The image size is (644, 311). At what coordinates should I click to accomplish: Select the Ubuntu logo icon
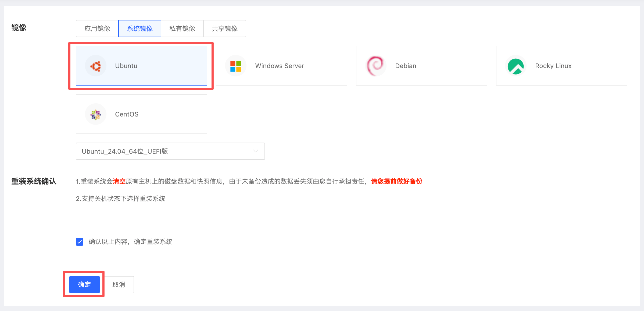pyautogui.click(x=95, y=65)
